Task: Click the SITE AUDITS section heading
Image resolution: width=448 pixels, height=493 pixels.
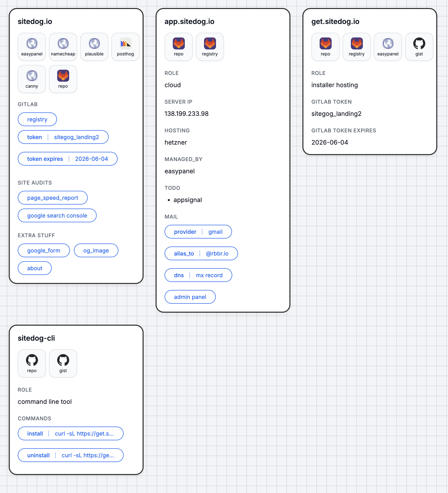Action: pyautogui.click(x=35, y=183)
